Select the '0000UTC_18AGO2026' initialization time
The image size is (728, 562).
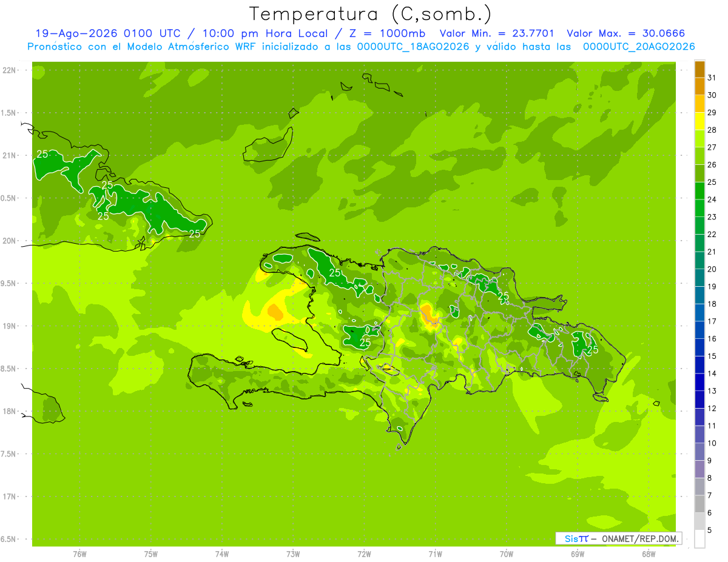pyautogui.click(x=413, y=47)
